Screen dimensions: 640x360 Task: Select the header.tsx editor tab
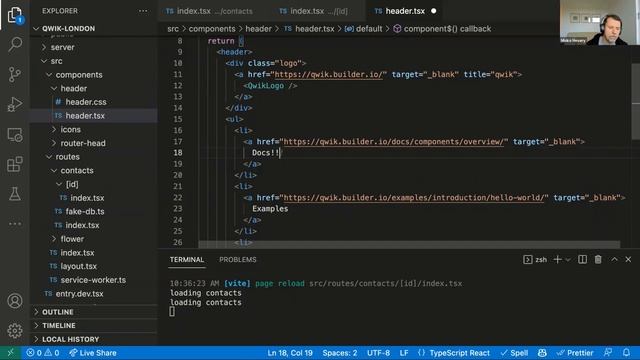400,11
